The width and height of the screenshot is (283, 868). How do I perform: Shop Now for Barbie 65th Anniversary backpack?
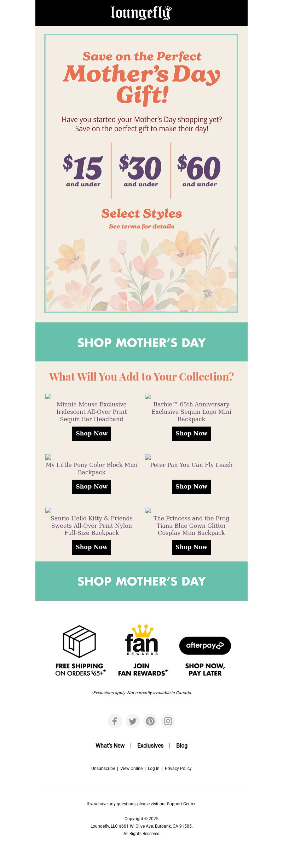click(191, 434)
